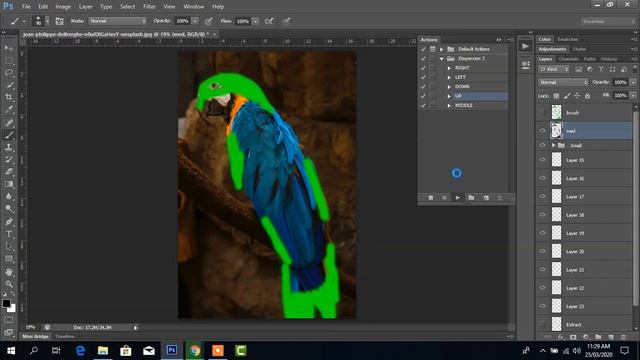The height and width of the screenshot is (360, 640).
Task: Select the Horizontal Type tool
Action: (9, 234)
